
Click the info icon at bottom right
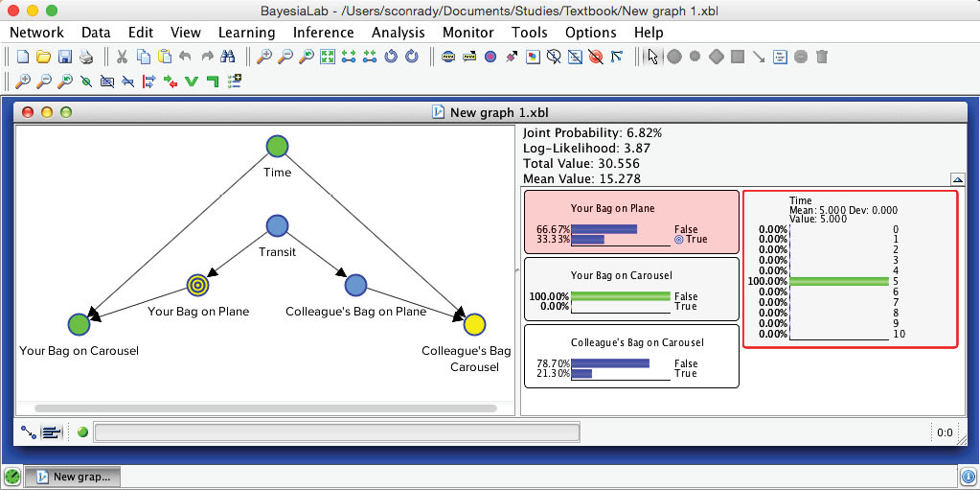point(967,477)
